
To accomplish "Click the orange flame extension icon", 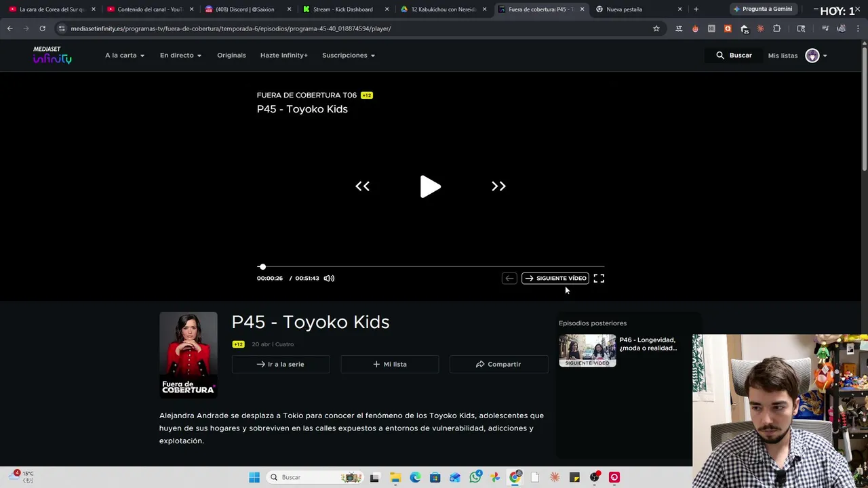I will (x=695, y=28).
